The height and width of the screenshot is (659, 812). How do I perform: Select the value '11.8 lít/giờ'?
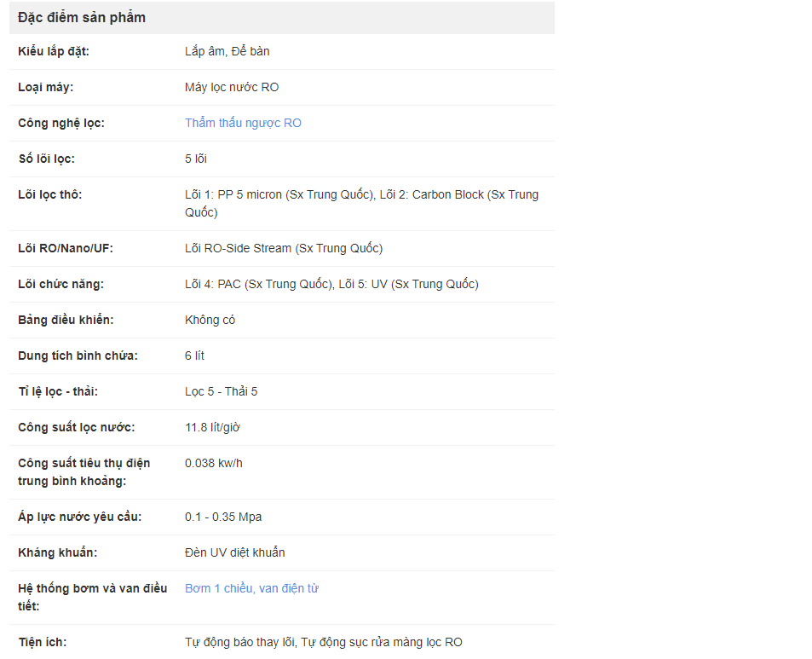click(x=212, y=427)
